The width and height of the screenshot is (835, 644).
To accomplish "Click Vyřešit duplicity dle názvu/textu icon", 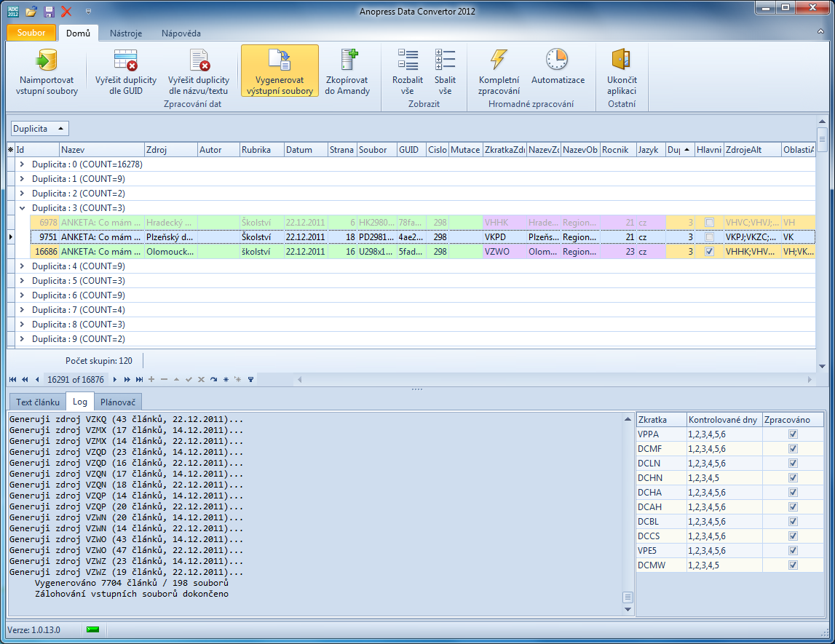I will click(x=198, y=60).
